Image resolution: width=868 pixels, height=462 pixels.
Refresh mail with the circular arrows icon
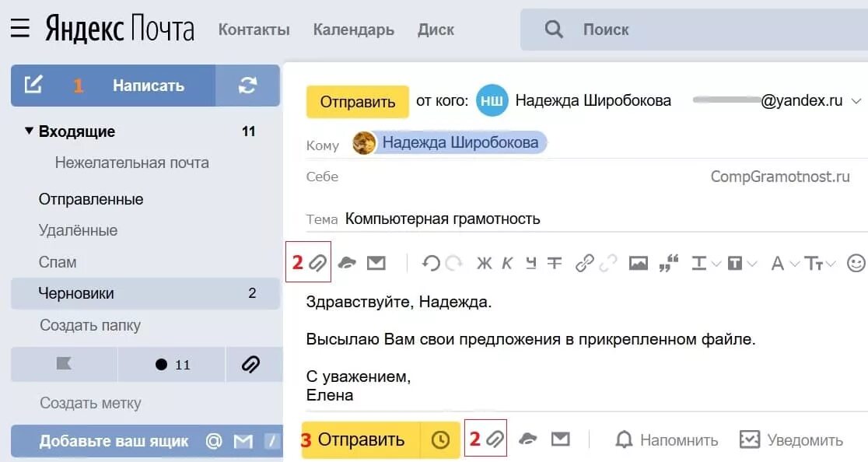coord(247,86)
